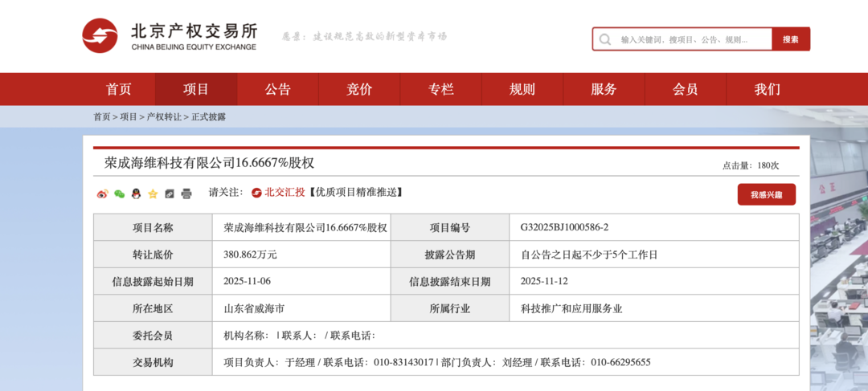
Task: Copy the page link icon
Action: (x=170, y=193)
